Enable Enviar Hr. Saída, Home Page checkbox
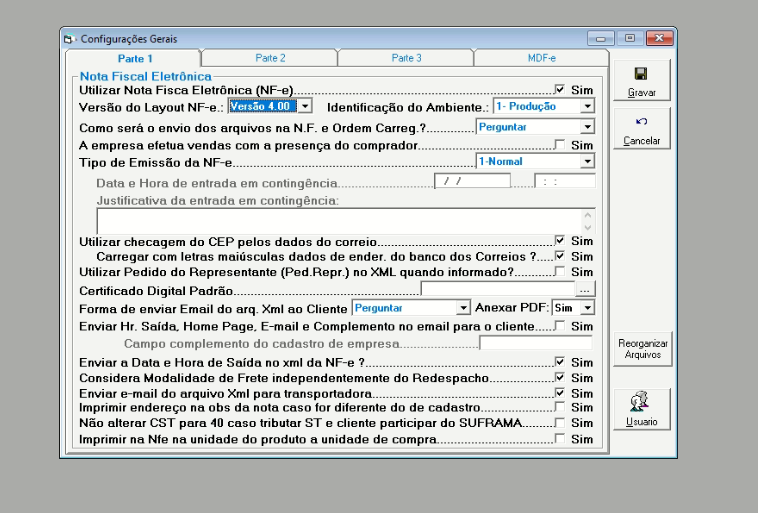 [560, 326]
